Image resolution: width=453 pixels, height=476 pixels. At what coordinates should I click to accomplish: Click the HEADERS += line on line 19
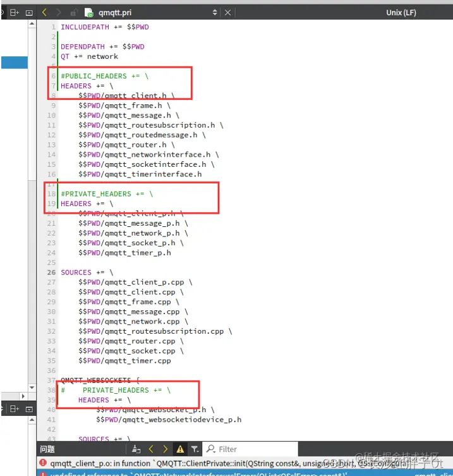click(x=87, y=204)
